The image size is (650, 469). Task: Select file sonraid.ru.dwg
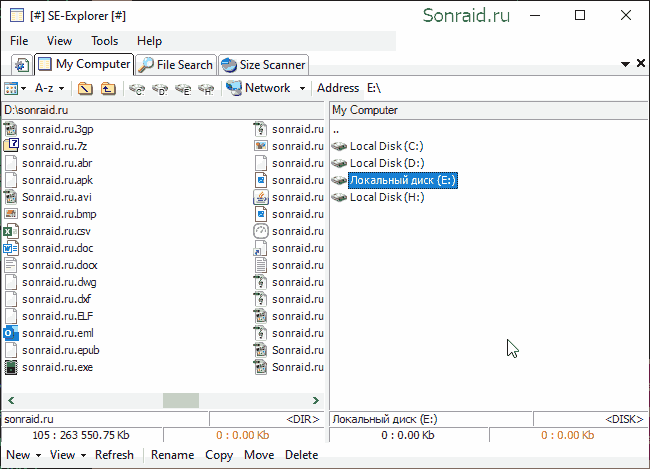59,282
